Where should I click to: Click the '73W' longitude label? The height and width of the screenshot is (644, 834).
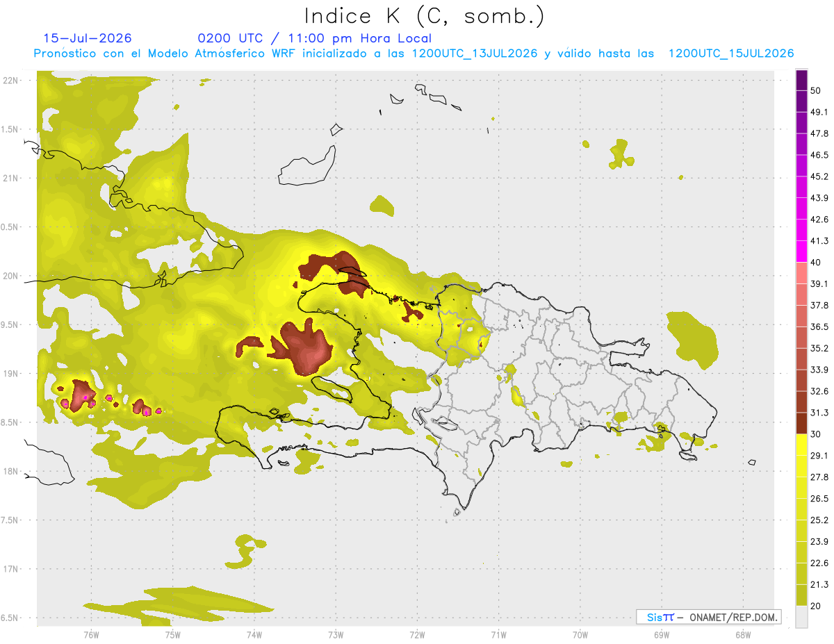(x=336, y=635)
